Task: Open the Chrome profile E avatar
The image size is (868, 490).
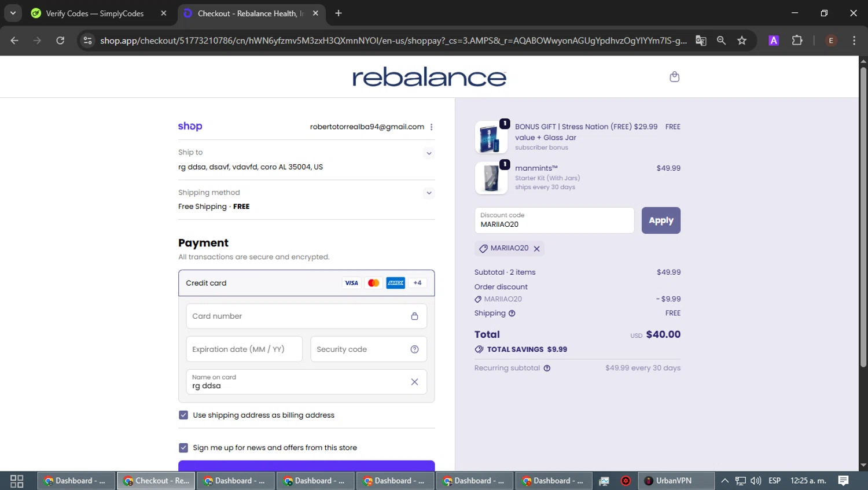Action: point(831,40)
